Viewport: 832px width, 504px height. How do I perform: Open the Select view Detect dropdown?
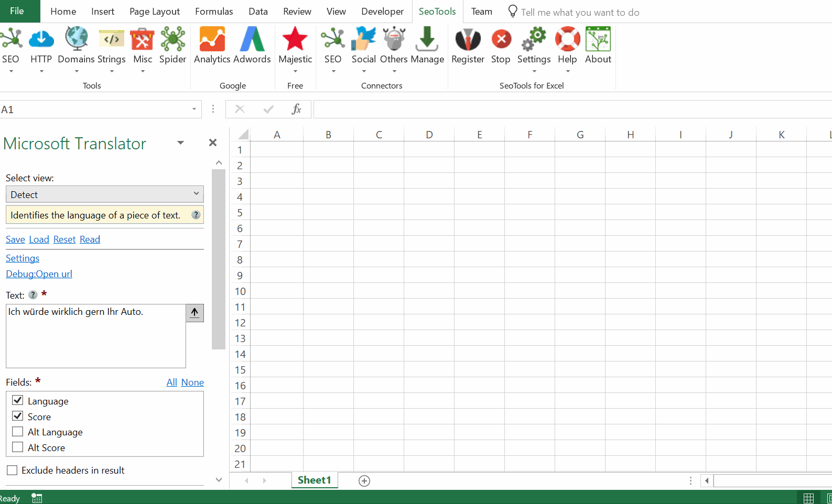[x=105, y=194]
